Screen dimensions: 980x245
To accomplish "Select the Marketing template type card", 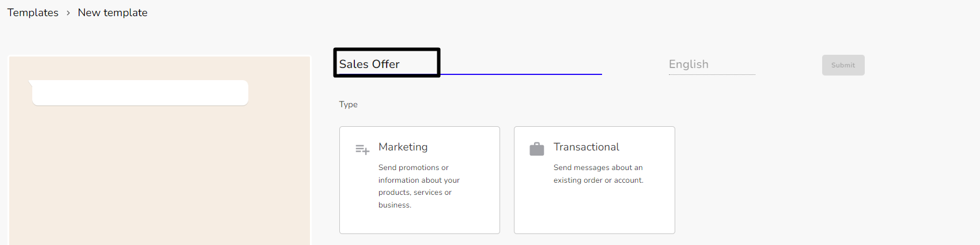I will pyautogui.click(x=419, y=180).
